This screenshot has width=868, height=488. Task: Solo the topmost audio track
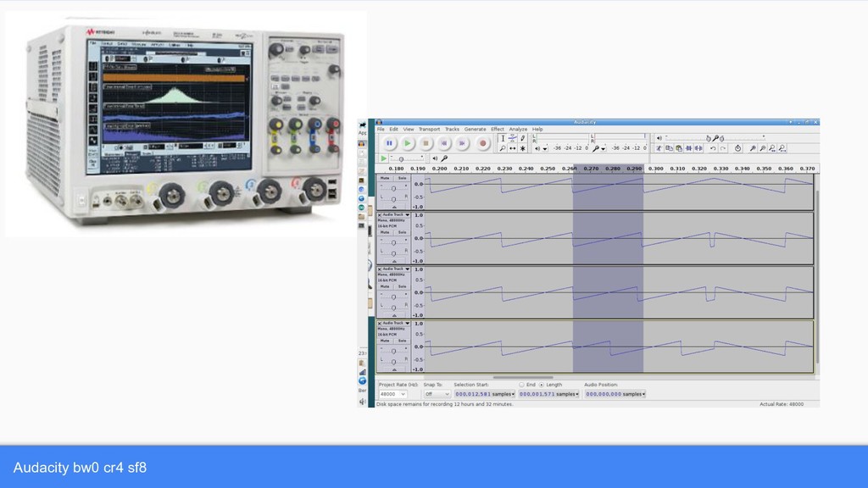point(402,178)
